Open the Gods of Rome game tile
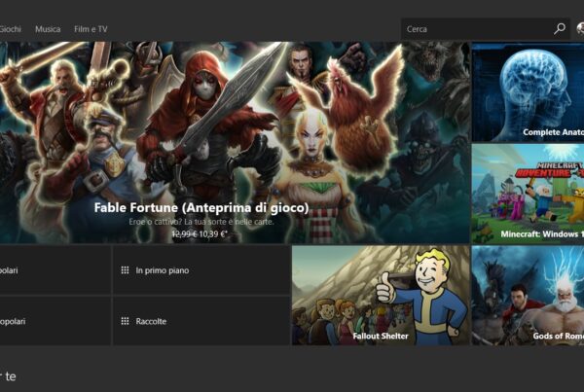 tap(528, 295)
